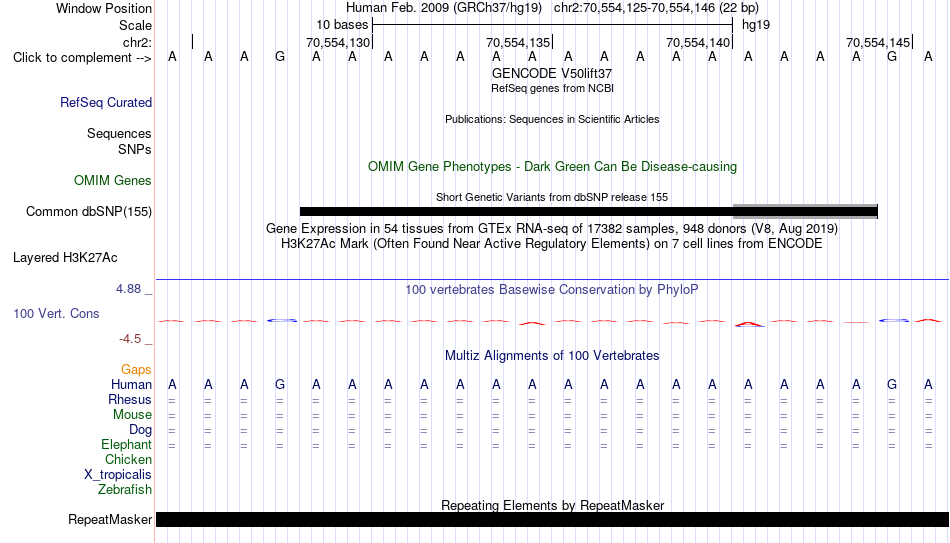The image size is (950, 543).
Task: Click the 70,554,130 ruler position
Action: [x=337, y=42]
